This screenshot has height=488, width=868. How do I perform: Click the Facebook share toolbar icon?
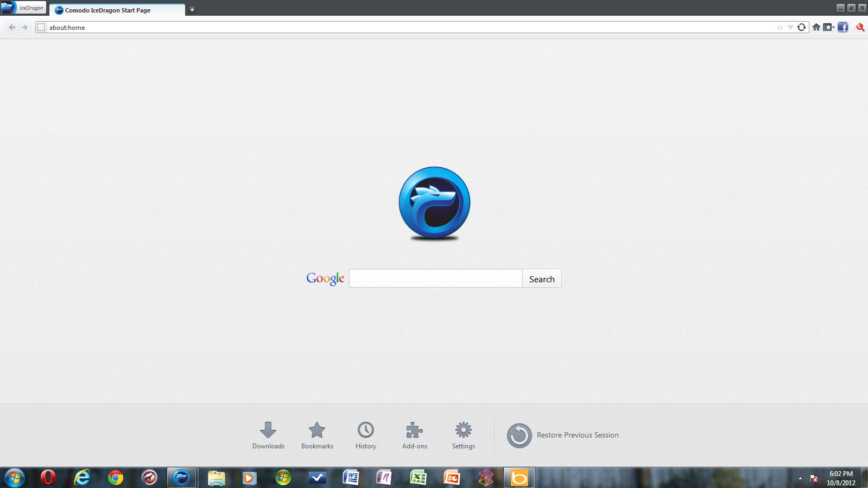pos(842,27)
